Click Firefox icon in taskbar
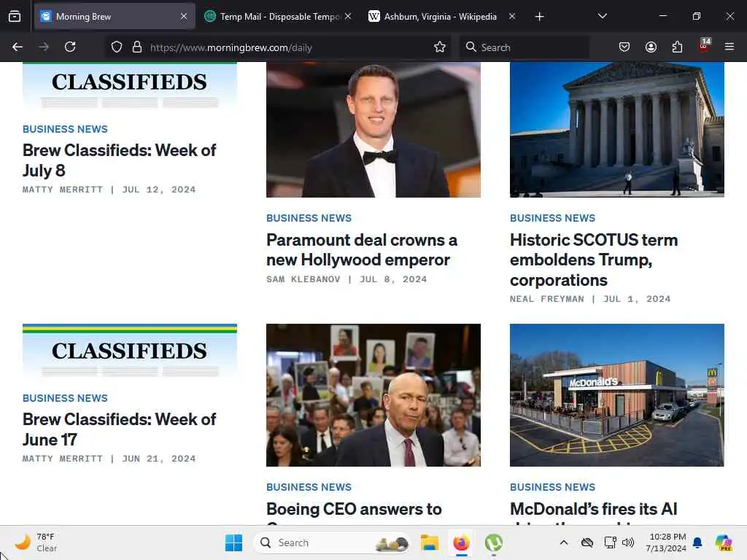This screenshot has width=747, height=560. [461, 542]
